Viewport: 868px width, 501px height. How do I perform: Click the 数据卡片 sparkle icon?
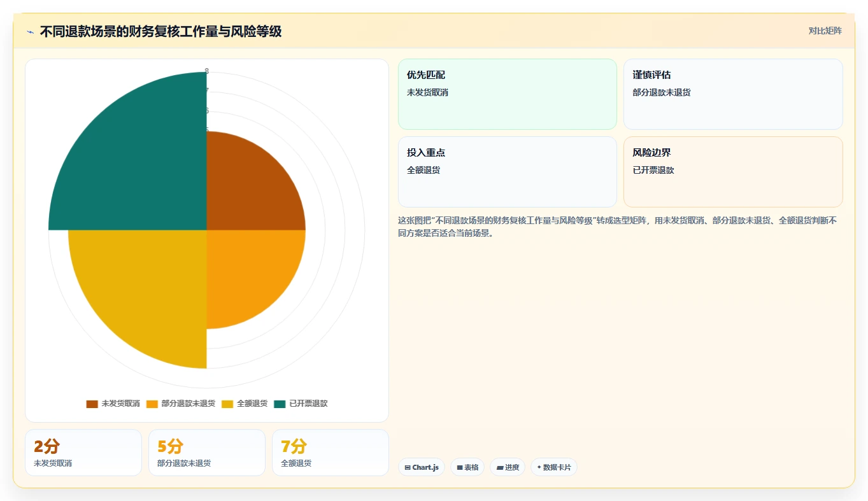[x=539, y=467]
